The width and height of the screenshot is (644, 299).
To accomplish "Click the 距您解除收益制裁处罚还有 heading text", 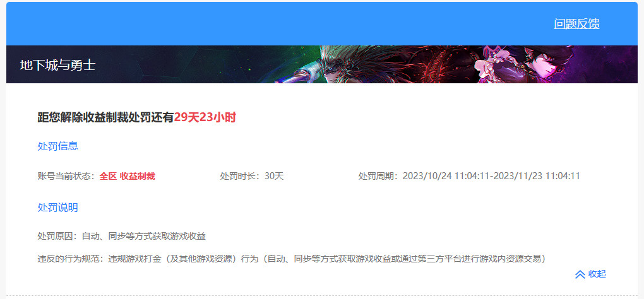I will [105, 117].
